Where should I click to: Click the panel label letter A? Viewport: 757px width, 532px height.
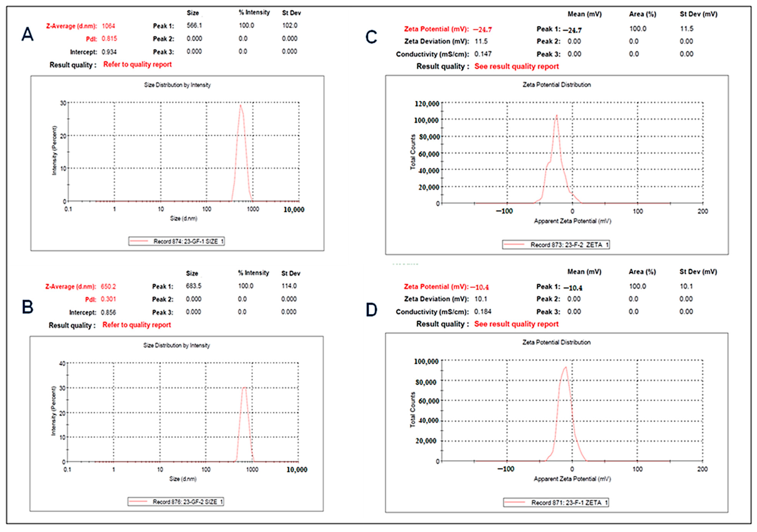pyautogui.click(x=27, y=35)
